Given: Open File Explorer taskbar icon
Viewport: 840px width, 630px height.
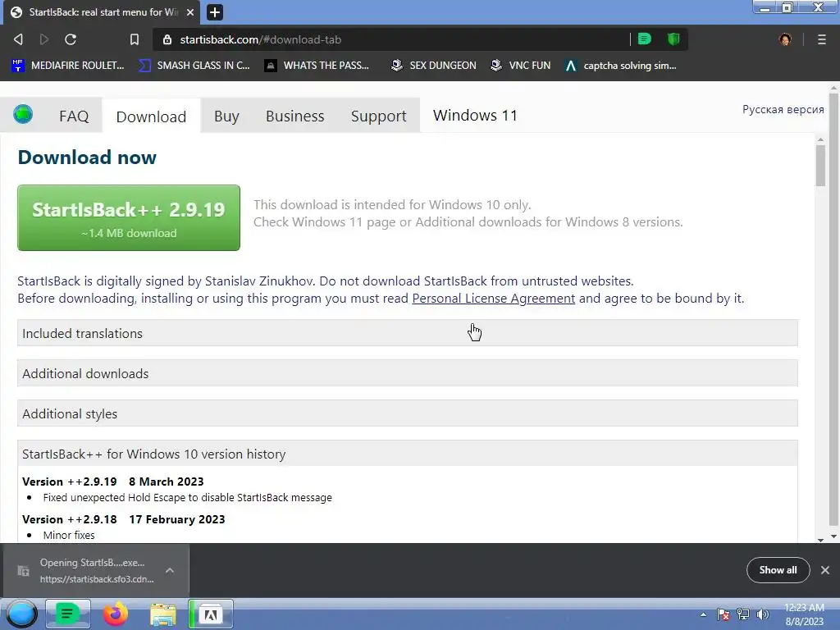Looking at the screenshot, I should (x=163, y=614).
